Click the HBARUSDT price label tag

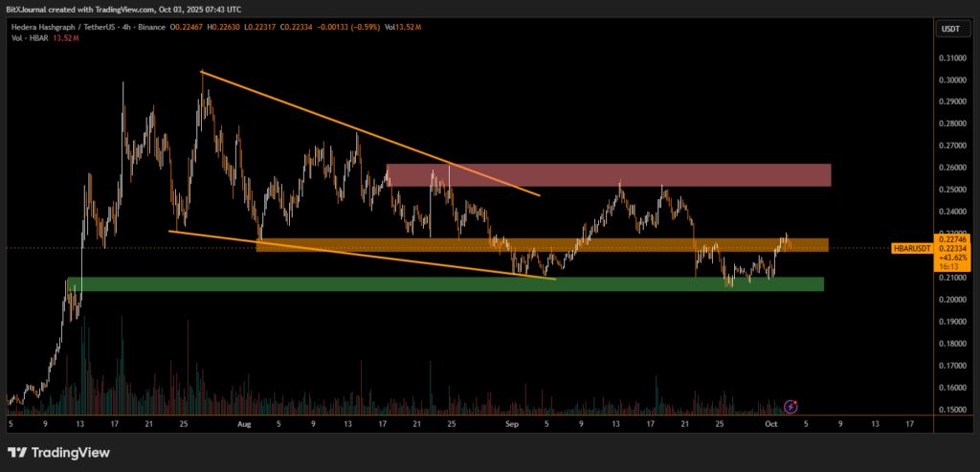pos(911,248)
